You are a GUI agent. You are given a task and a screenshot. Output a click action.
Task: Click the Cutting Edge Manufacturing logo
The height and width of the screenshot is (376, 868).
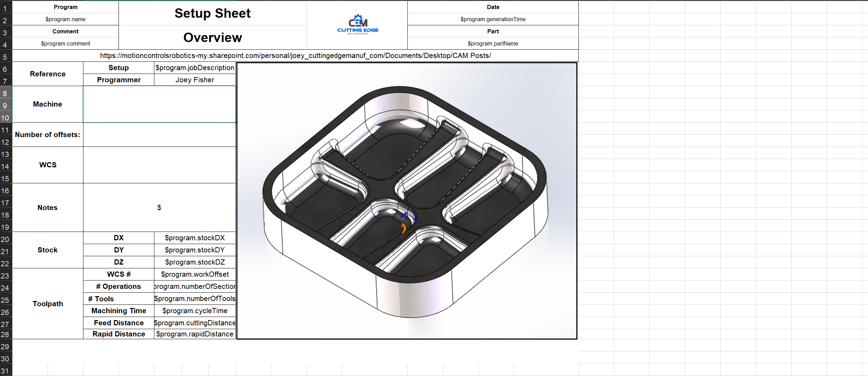(x=358, y=25)
